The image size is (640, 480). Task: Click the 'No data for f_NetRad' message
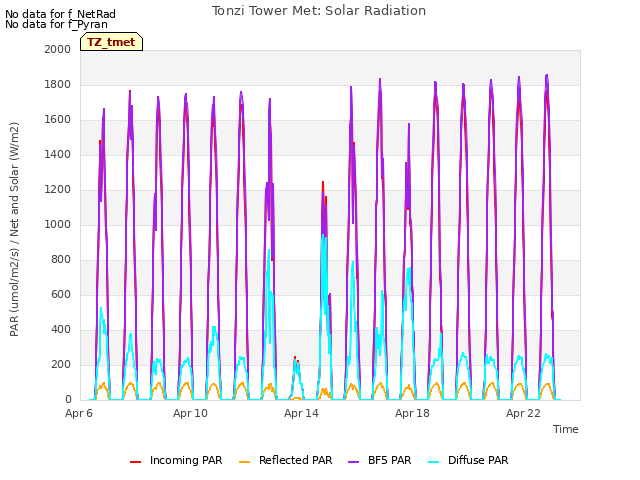[x=60, y=14]
